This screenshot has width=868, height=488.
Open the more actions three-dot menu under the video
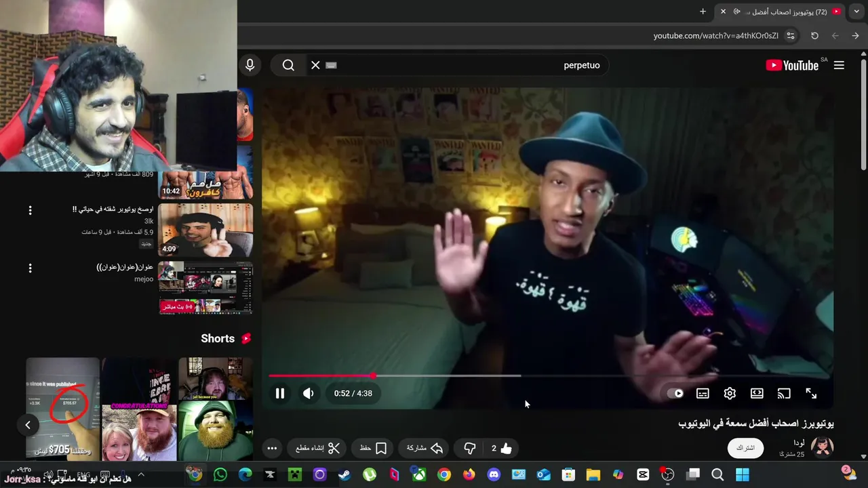[272, 448]
